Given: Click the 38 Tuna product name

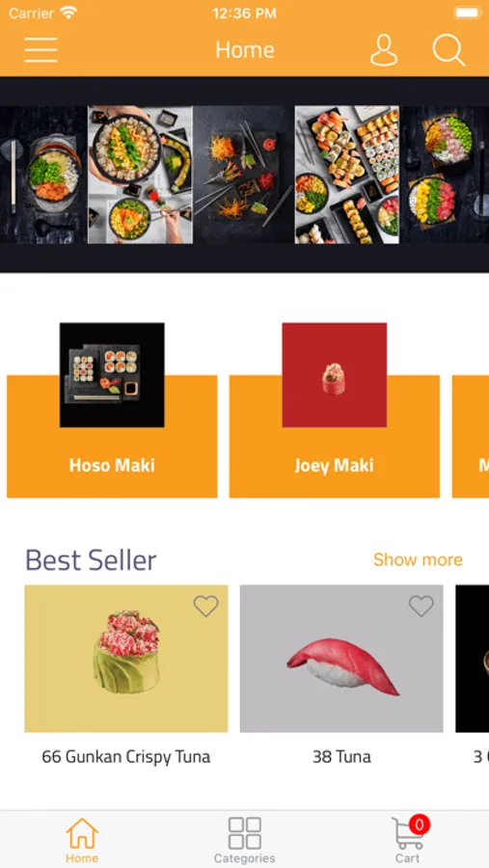Looking at the screenshot, I should pyautogui.click(x=341, y=757).
